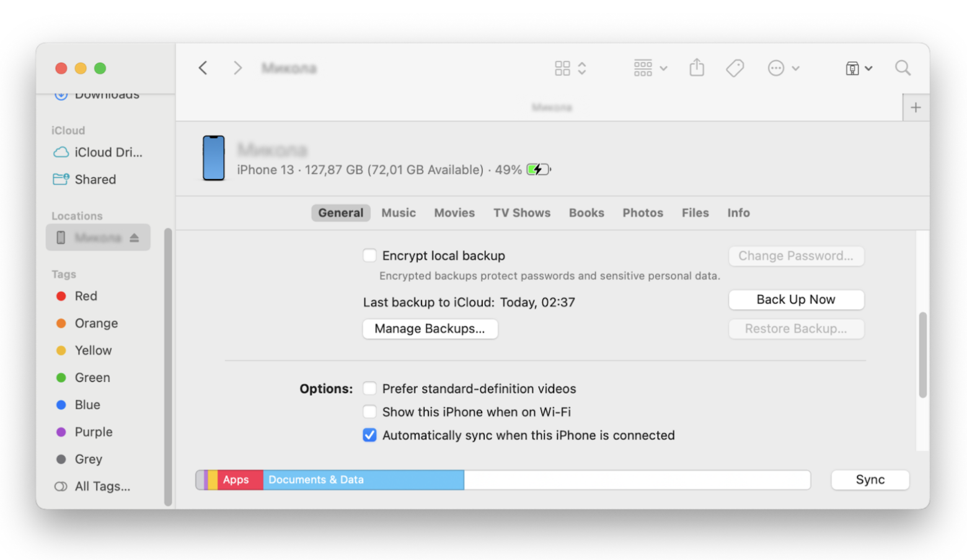Switch to the TV Shows tab
Image resolution: width=967 pixels, height=560 pixels.
click(522, 213)
